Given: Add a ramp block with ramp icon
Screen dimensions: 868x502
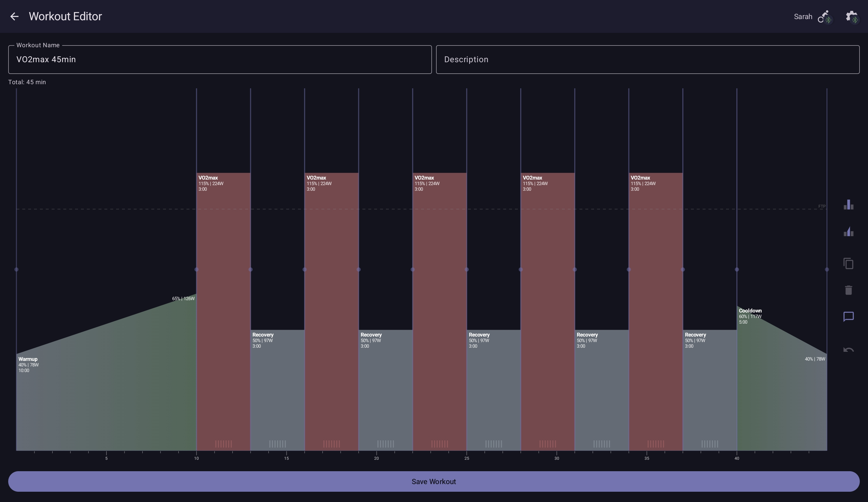Looking at the screenshot, I should point(848,231).
